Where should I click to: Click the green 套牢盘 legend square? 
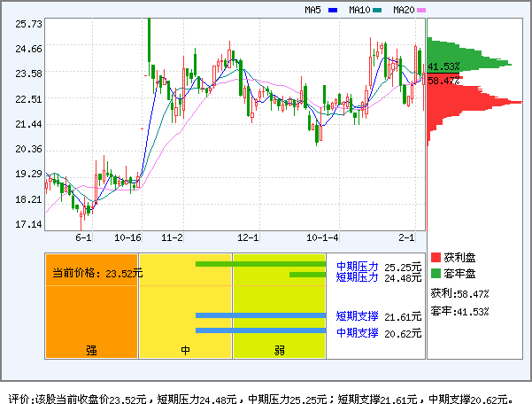tap(436, 273)
